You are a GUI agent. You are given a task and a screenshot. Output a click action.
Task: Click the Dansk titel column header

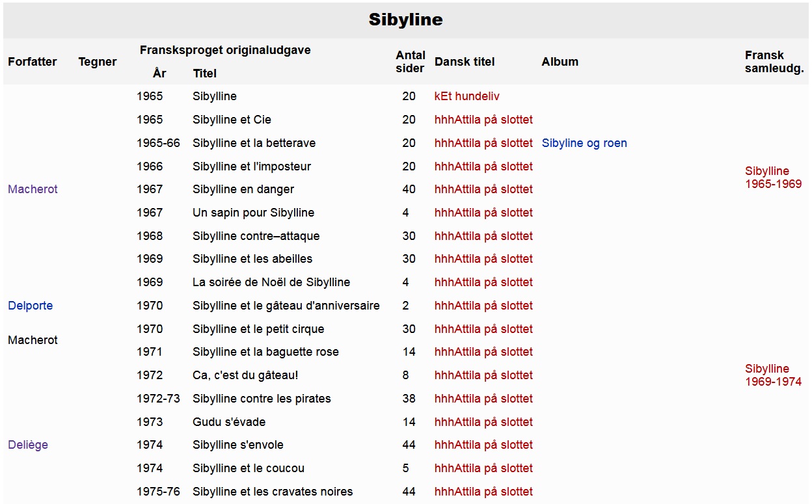coord(465,62)
